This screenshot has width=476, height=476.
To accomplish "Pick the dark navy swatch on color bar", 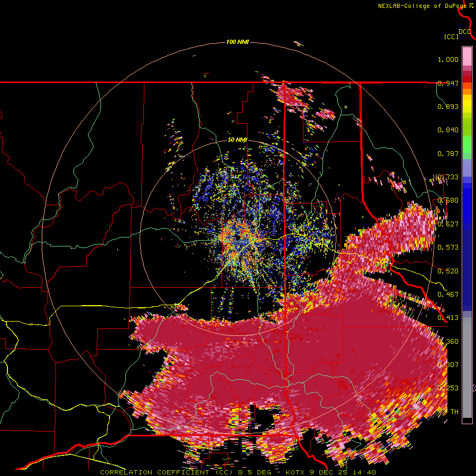I will click(x=467, y=270).
